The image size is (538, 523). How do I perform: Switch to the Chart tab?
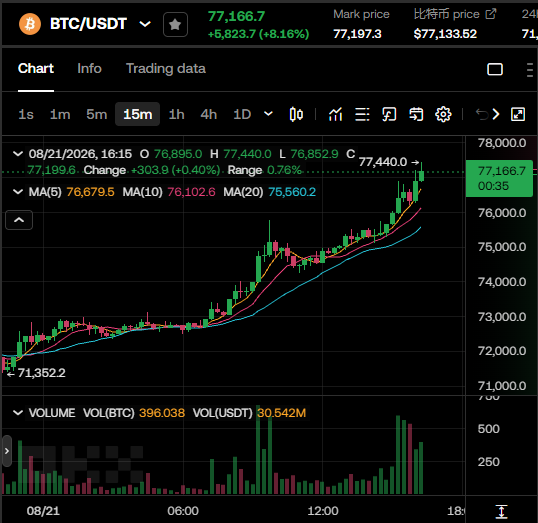(36, 69)
